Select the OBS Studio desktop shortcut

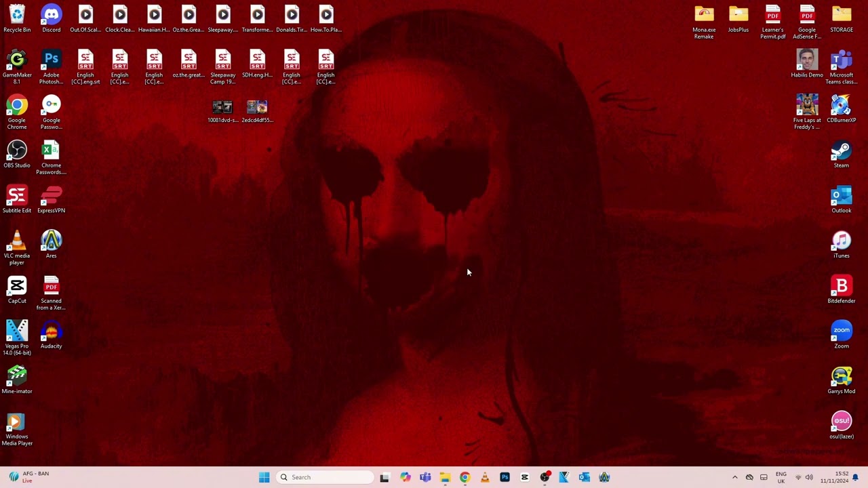(x=17, y=155)
